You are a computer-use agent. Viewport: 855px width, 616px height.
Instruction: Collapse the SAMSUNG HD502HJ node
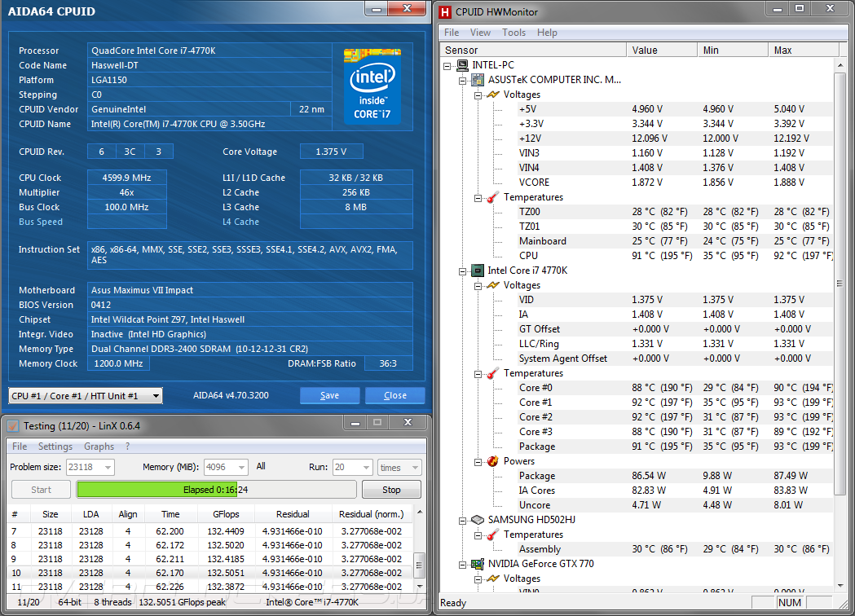[x=462, y=521]
